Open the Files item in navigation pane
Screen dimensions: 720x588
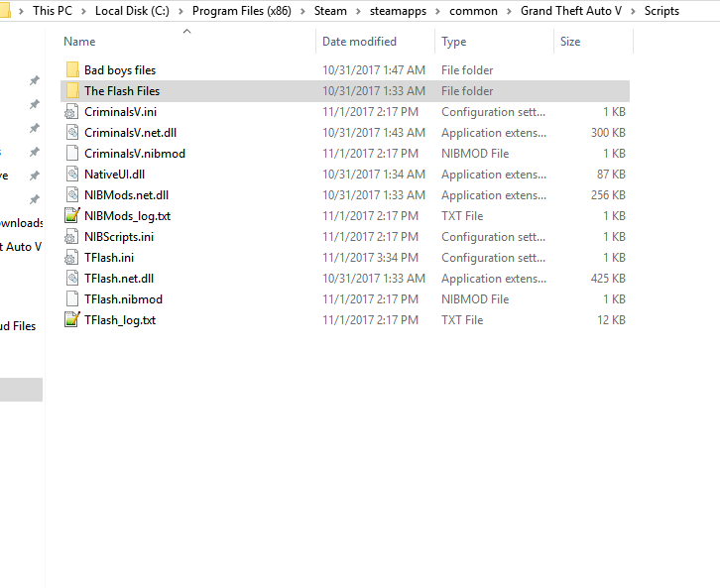(x=18, y=326)
